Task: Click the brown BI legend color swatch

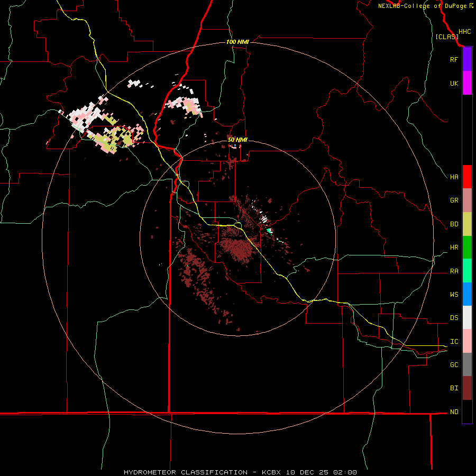Action: click(x=467, y=388)
